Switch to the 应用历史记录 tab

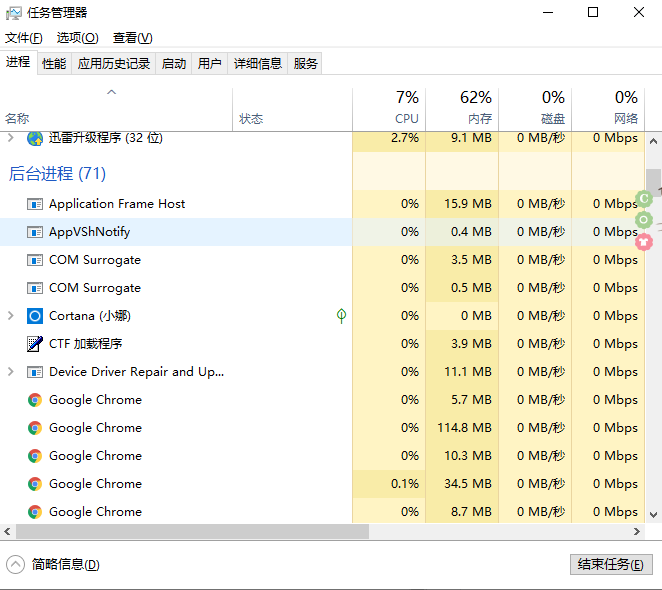(x=114, y=63)
